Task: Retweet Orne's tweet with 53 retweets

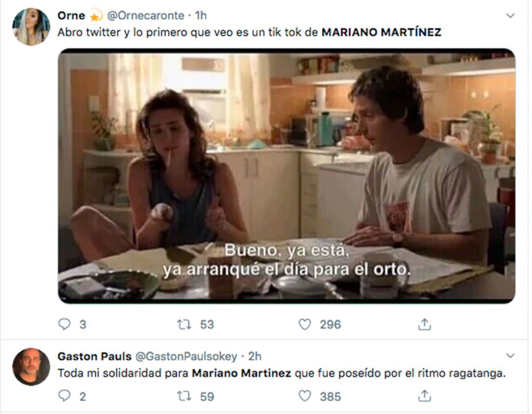Action: 184,325
